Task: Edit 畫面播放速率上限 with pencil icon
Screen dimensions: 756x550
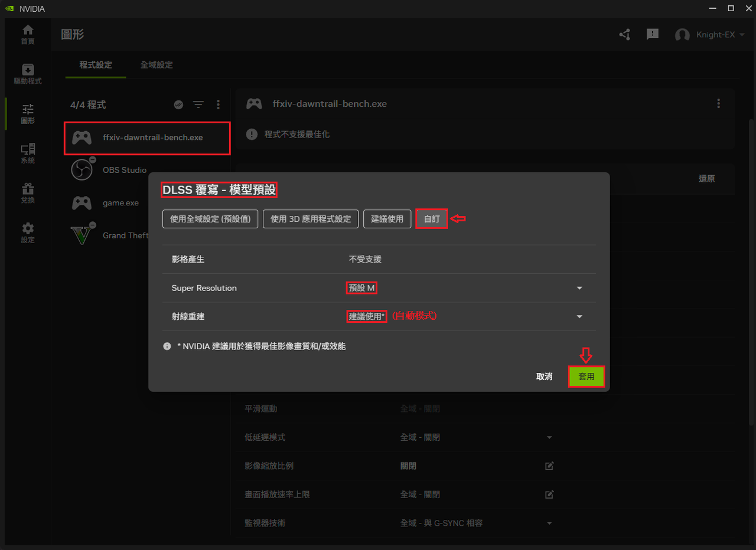Action: click(x=549, y=495)
